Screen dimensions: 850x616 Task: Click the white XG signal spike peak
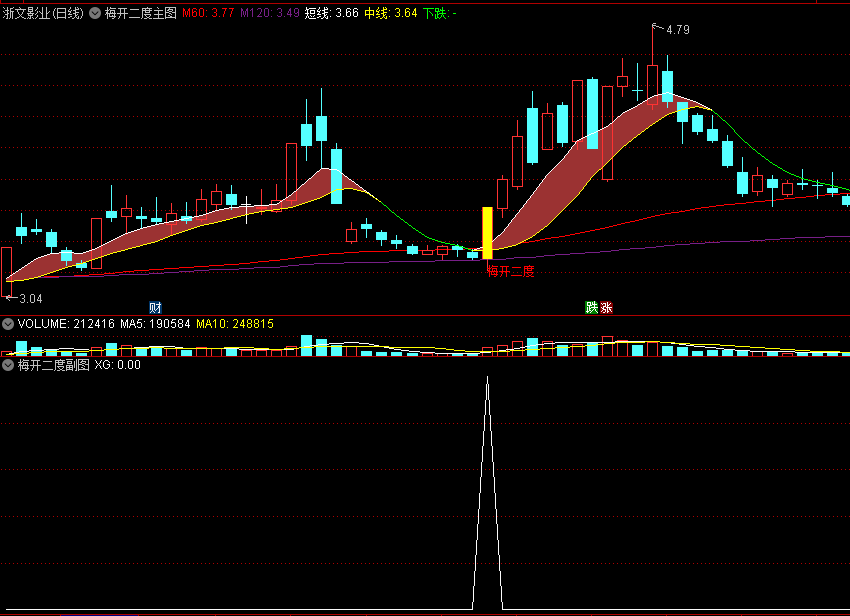(x=487, y=378)
